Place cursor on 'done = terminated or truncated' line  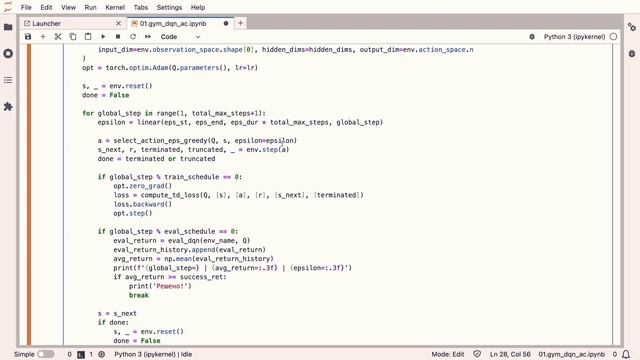[x=156, y=159]
